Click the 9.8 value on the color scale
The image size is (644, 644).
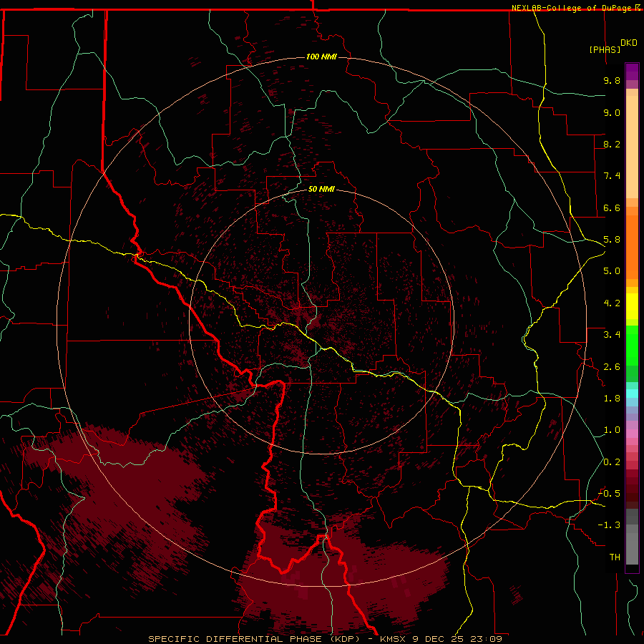pyautogui.click(x=612, y=80)
